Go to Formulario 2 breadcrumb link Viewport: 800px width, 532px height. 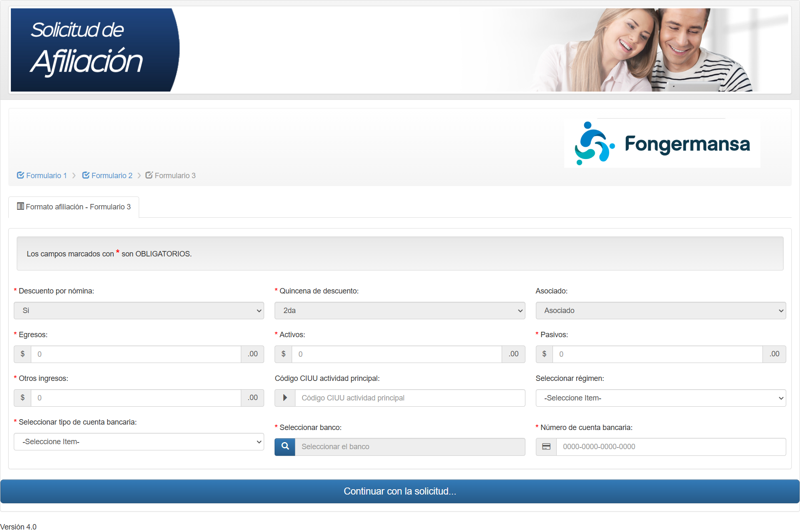click(x=112, y=176)
